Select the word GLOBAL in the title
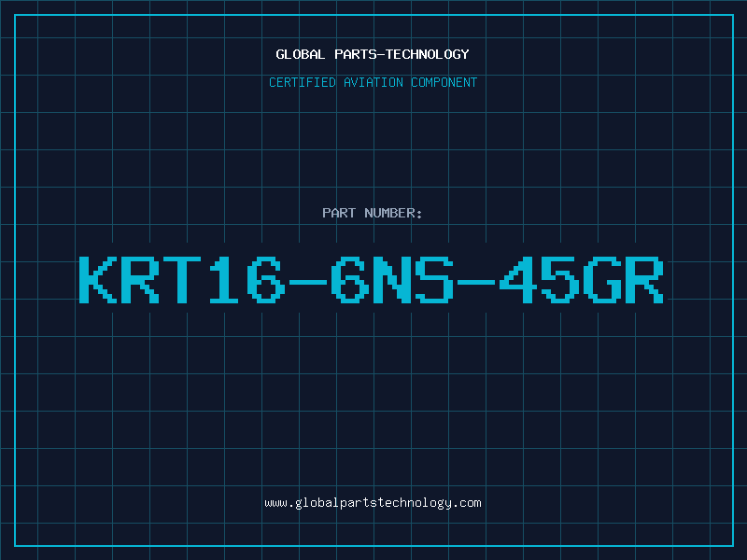 tap(300, 54)
